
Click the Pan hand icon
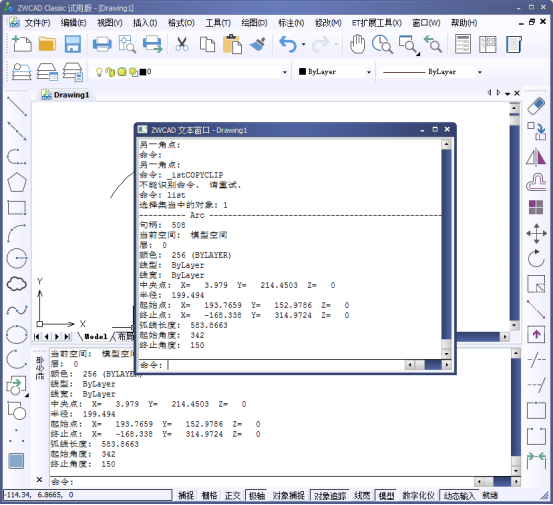[x=357, y=44]
